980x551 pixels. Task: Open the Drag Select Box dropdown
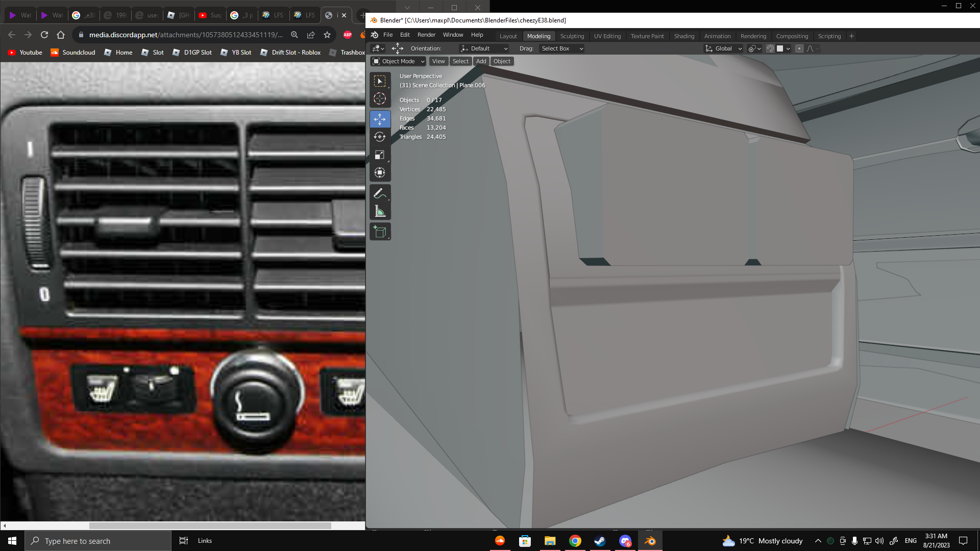[x=561, y=48]
